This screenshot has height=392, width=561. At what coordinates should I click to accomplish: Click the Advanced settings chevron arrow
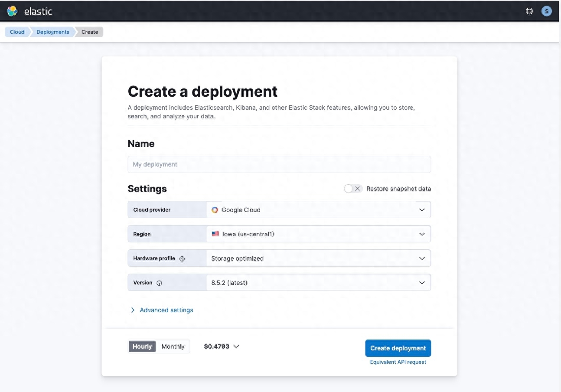(133, 310)
